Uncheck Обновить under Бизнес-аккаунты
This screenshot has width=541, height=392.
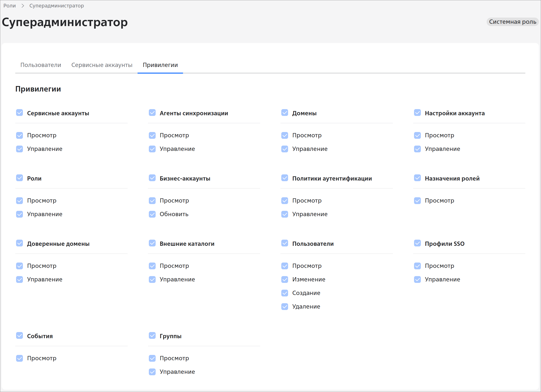[152, 214]
